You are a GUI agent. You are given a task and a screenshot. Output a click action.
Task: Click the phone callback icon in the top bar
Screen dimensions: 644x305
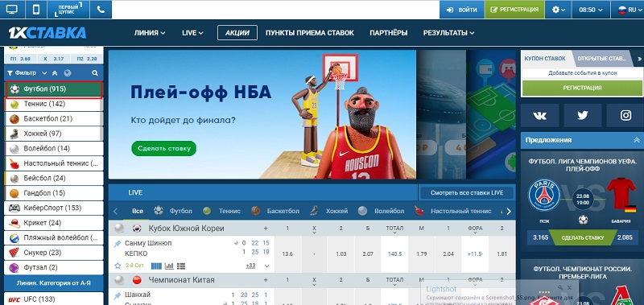tap(101, 10)
